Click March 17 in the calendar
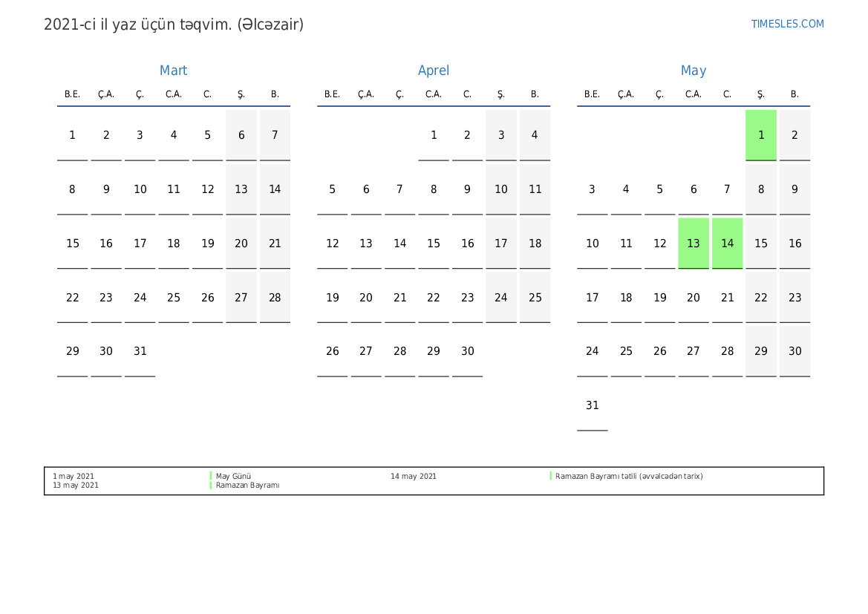 (140, 244)
